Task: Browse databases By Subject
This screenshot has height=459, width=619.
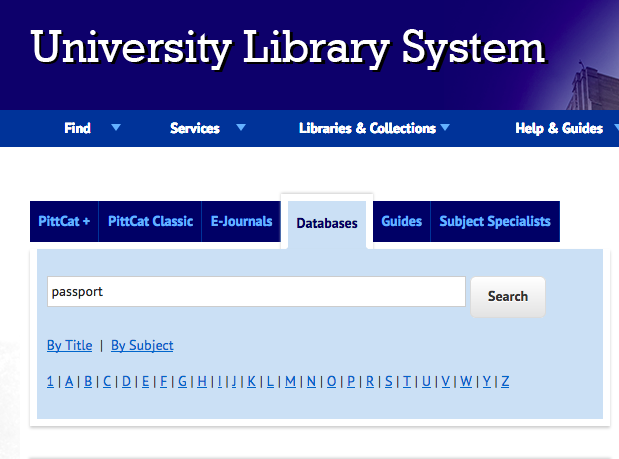Action: (142, 345)
